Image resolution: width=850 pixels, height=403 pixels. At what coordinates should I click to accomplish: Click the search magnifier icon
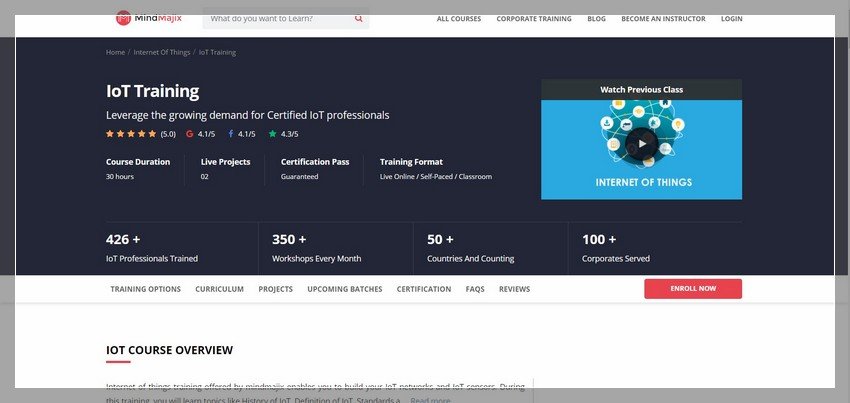pyautogui.click(x=358, y=18)
